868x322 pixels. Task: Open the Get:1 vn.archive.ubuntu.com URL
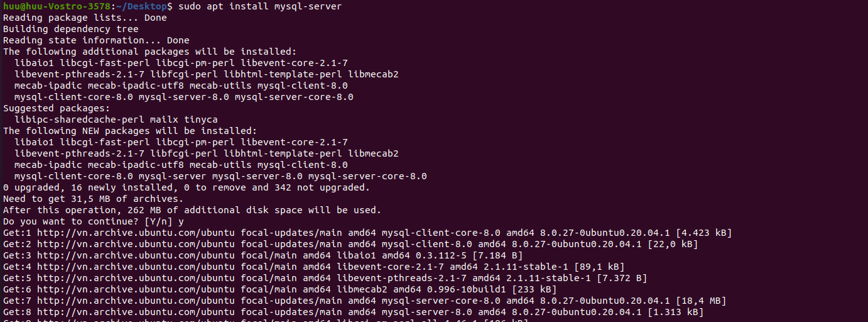pos(136,233)
